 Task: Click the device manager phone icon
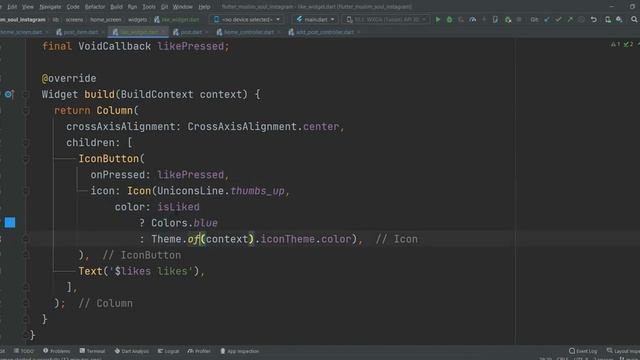click(495, 19)
